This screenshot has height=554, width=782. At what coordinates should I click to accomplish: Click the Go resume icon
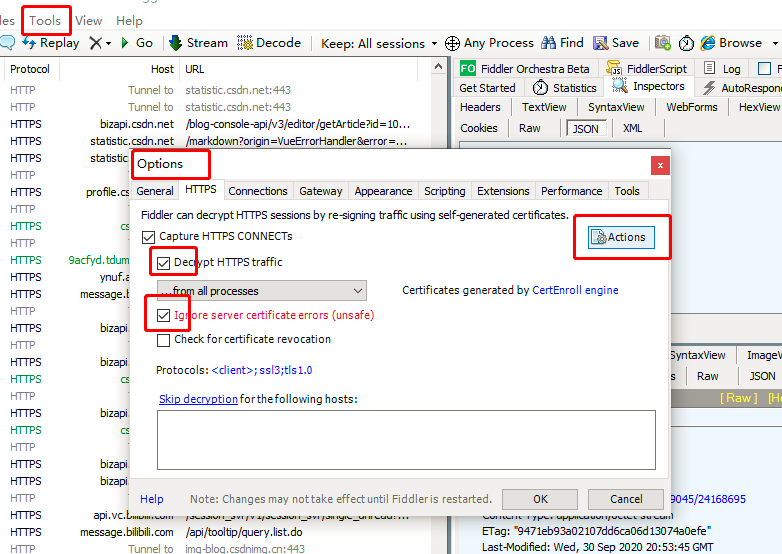[125, 43]
